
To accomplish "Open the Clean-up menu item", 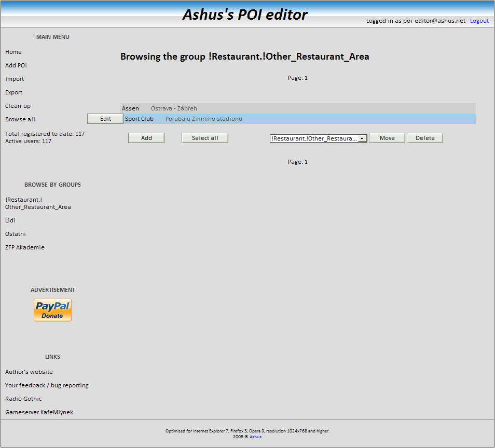I will [x=18, y=106].
